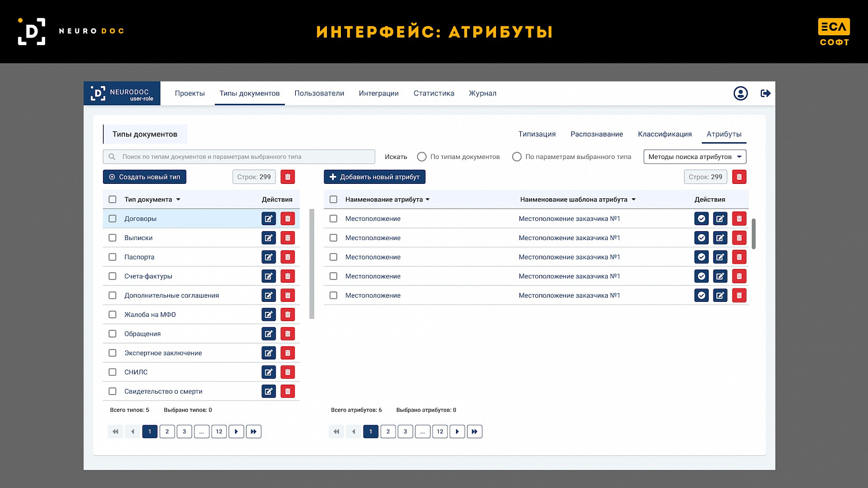
Task: Open the Пользователи menu item
Action: [x=319, y=93]
